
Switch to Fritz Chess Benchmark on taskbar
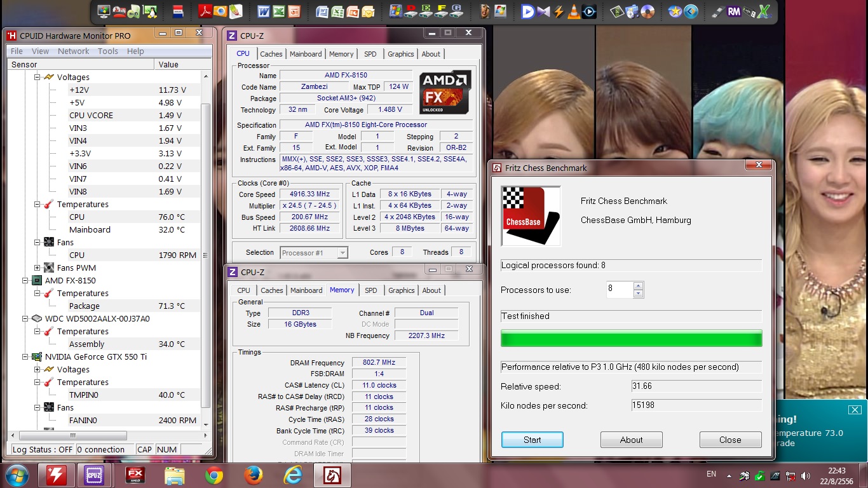(333, 475)
